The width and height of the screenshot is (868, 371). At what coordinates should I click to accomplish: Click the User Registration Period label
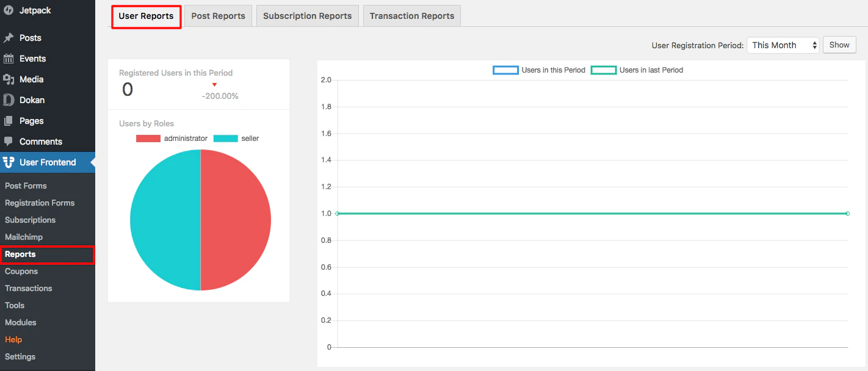(698, 45)
